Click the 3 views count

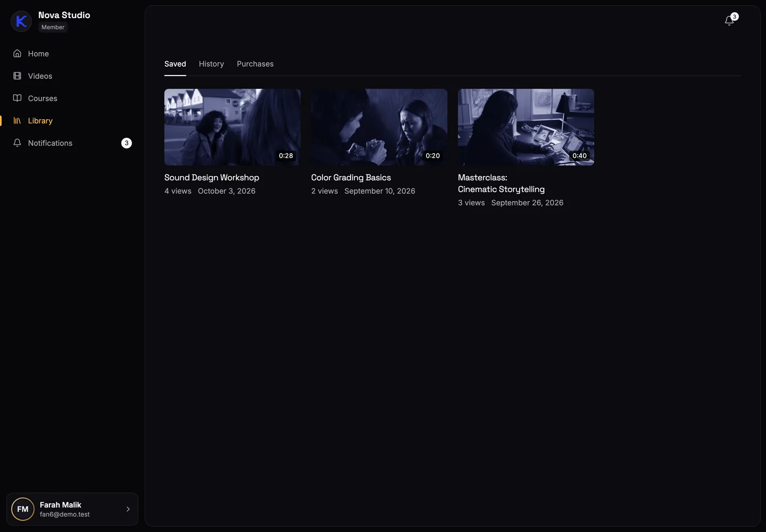pyautogui.click(x=471, y=203)
